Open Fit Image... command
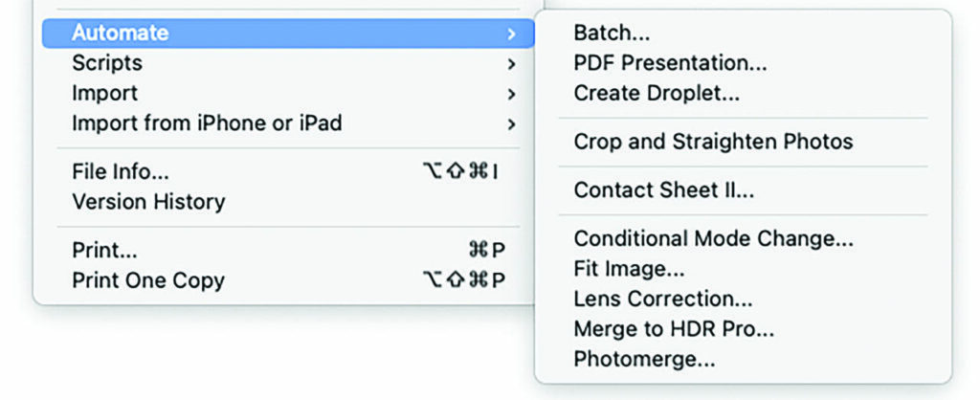The height and width of the screenshot is (400, 980). [629, 269]
